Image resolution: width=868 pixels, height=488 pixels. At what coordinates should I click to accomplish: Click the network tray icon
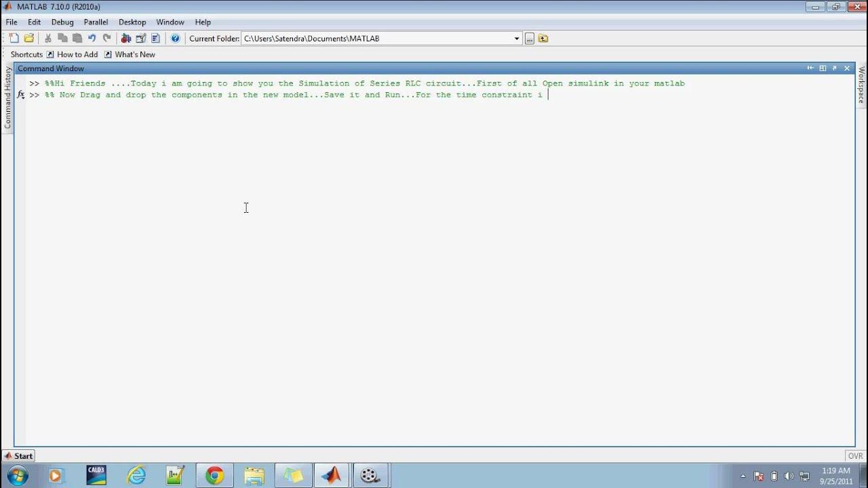pyautogui.click(x=804, y=476)
